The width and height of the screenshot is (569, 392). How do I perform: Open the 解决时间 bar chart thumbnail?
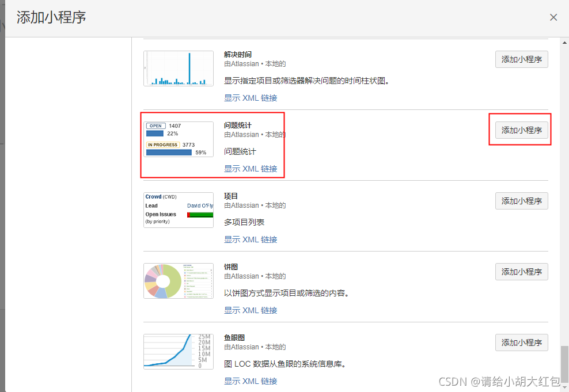tap(179, 68)
